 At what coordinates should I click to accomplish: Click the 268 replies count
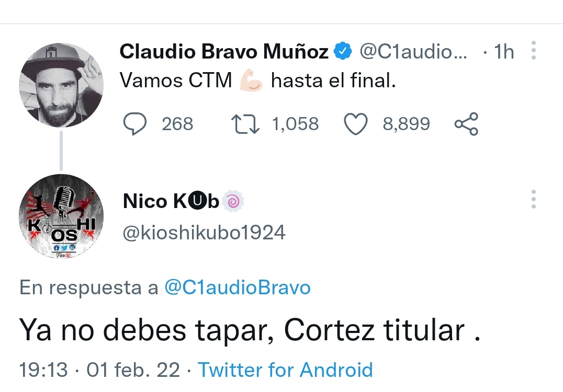coord(177,124)
